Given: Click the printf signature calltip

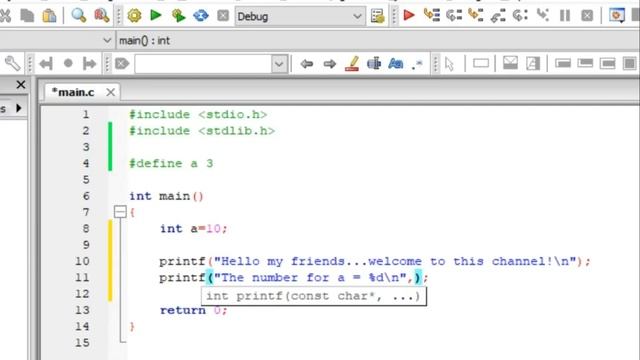Looking at the screenshot, I should point(313,296).
